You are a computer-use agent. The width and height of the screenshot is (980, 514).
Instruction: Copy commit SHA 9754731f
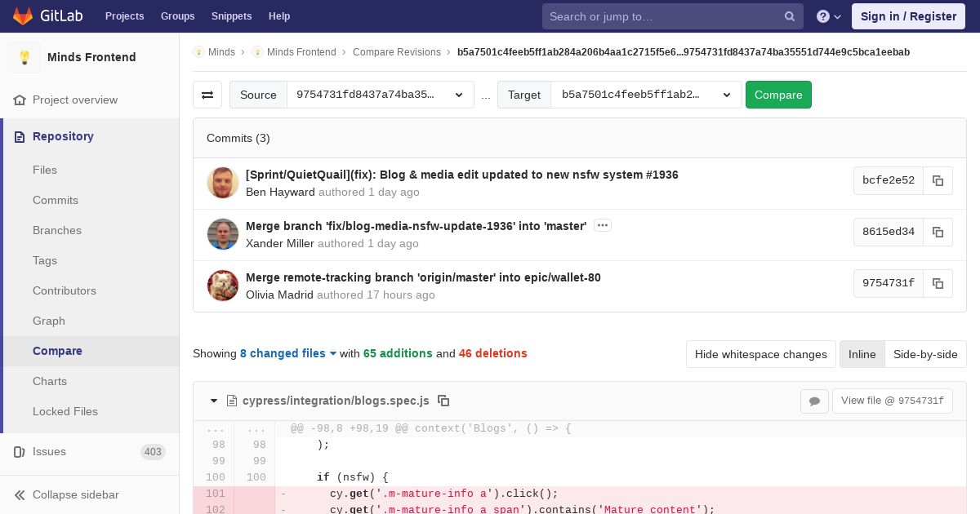938,283
